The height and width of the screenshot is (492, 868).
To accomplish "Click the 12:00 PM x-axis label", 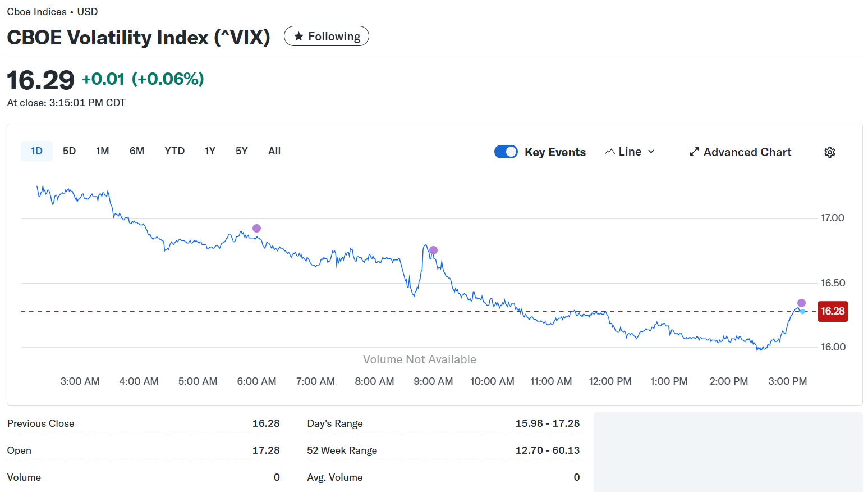I will pos(610,381).
